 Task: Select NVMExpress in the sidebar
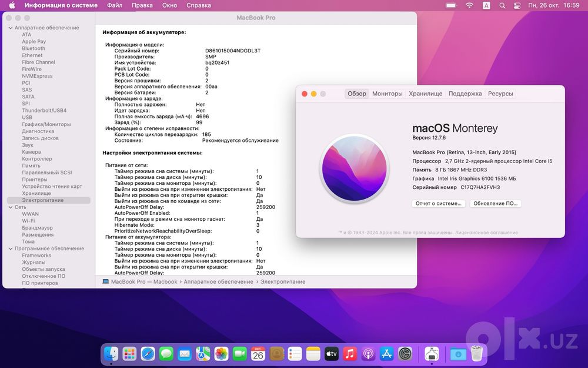pos(37,76)
